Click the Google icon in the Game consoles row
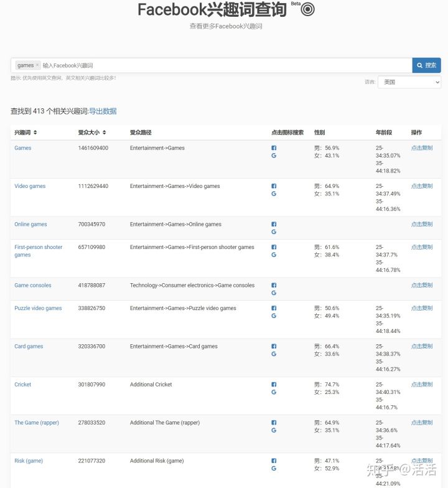This screenshot has height=488, width=448. pos(274,293)
